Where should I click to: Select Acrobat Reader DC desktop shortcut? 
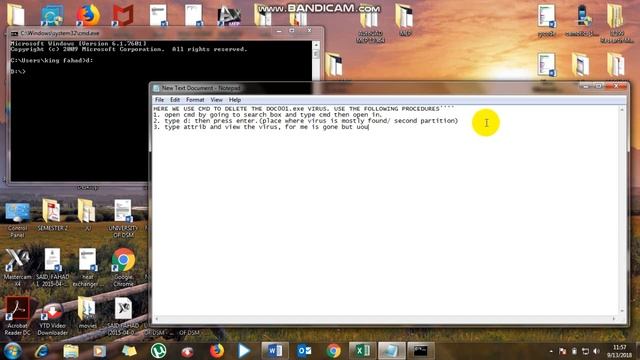point(18,316)
